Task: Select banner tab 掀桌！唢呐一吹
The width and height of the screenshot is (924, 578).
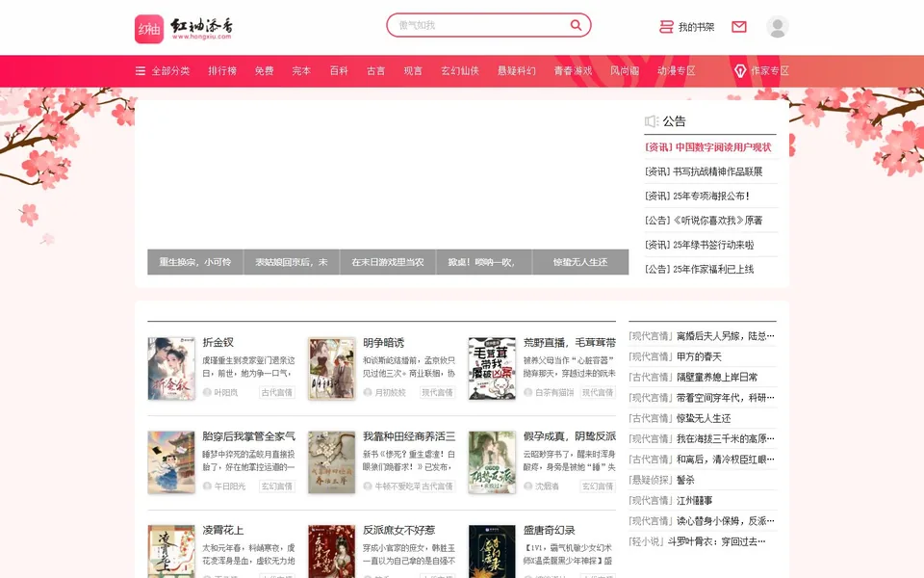Action: [484, 262]
